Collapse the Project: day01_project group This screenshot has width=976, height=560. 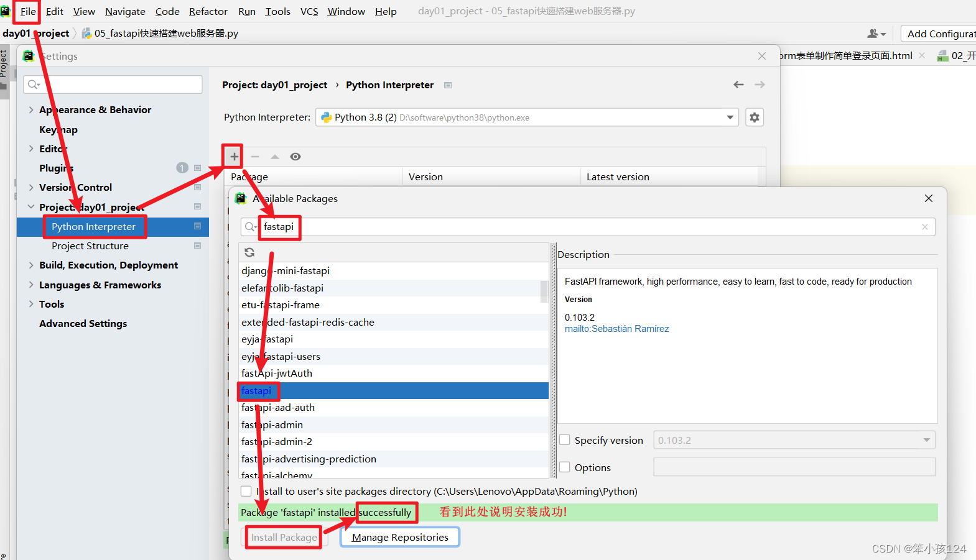click(x=31, y=207)
